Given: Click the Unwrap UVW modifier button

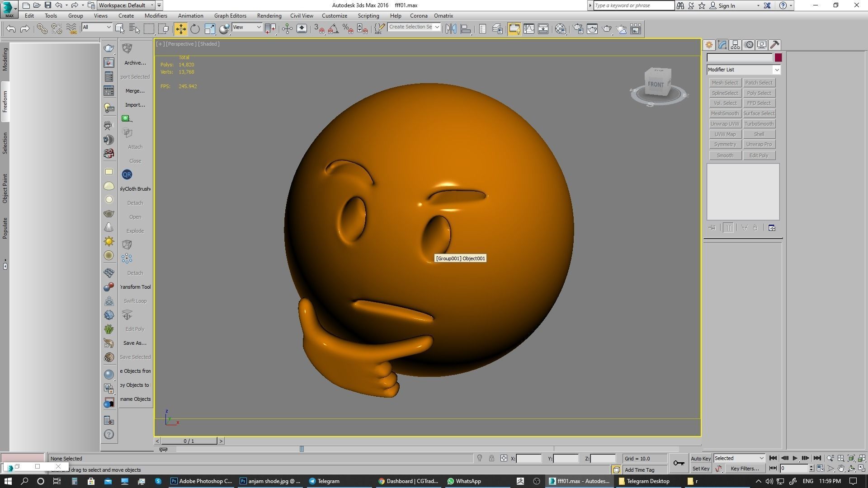Looking at the screenshot, I should pyautogui.click(x=725, y=124).
